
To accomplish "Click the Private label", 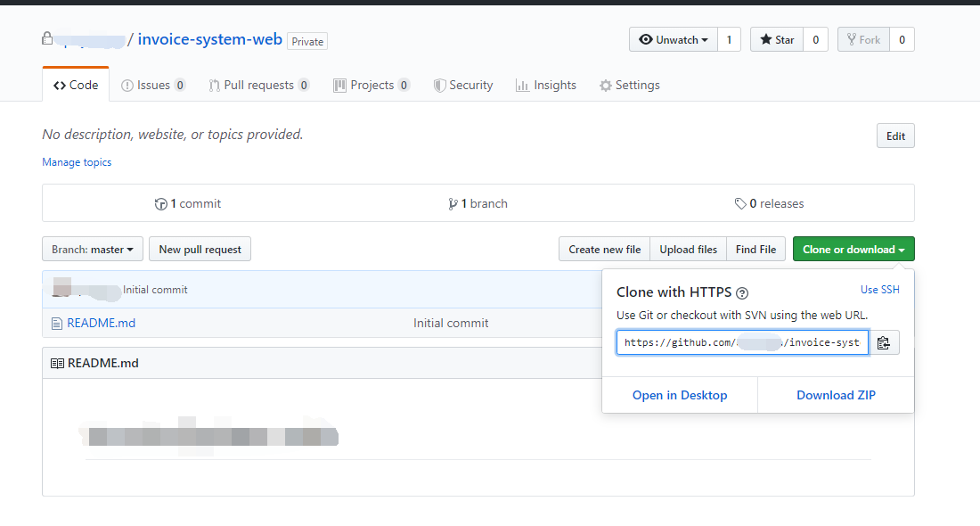I will click(x=307, y=41).
